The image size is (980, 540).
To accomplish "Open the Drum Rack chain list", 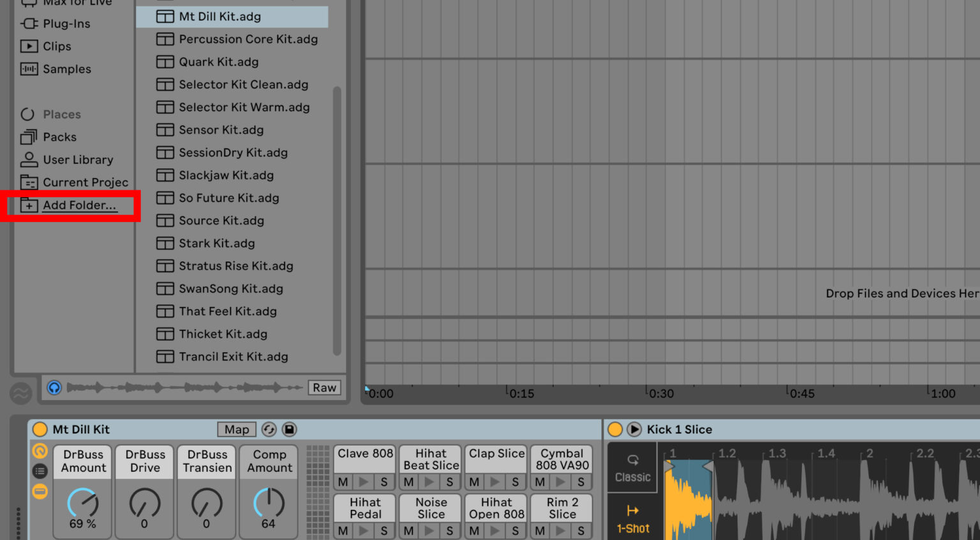I will tap(40, 471).
